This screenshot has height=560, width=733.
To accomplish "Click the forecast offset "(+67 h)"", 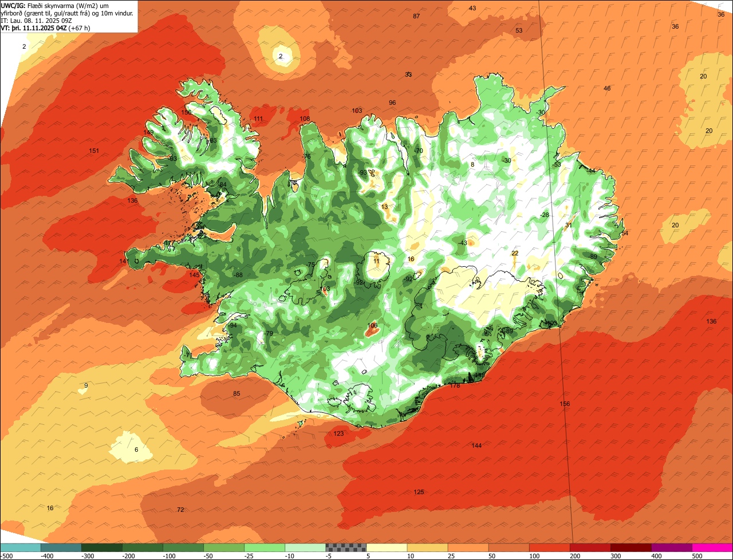I will point(79,28).
